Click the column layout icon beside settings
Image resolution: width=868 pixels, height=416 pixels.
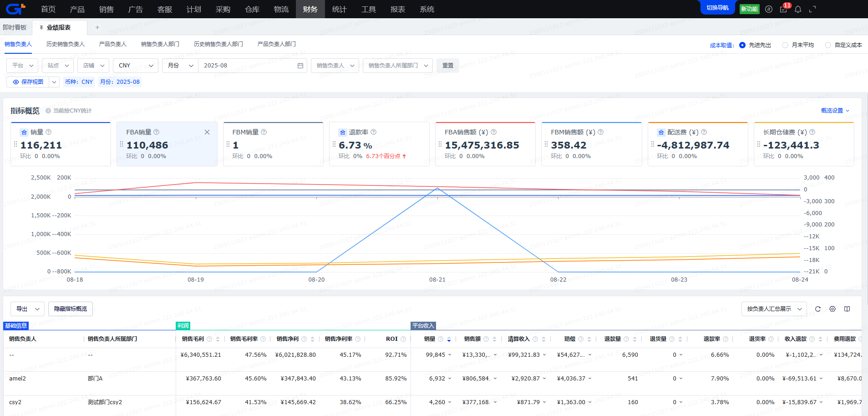tap(847, 309)
